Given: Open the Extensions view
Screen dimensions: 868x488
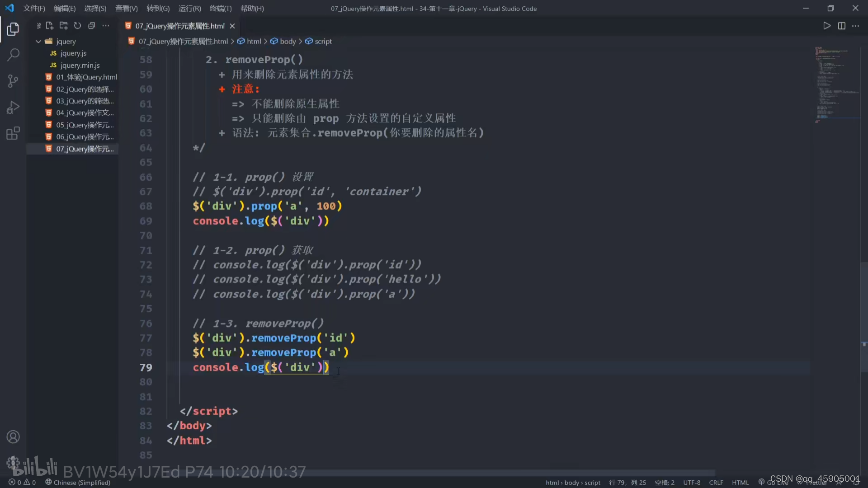Looking at the screenshot, I should 13,133.
